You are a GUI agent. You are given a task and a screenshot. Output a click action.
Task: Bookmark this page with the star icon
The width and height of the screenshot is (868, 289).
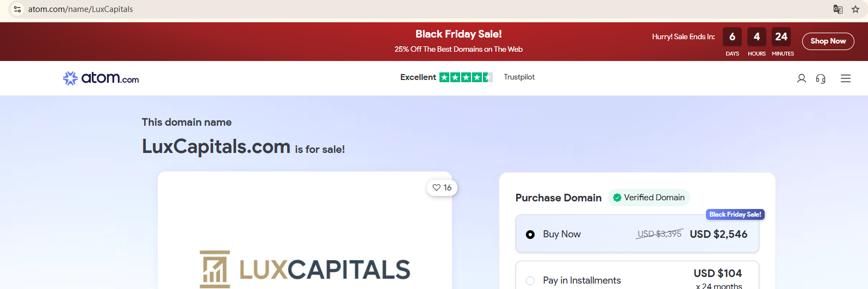[855, 9]
